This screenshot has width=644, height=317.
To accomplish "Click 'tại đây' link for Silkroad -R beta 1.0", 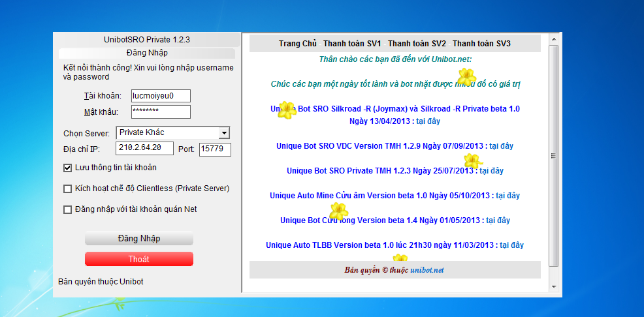I will (x=428, y=121).
